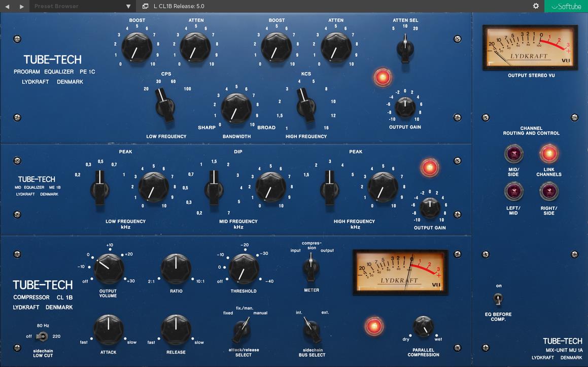Click the ME 1B mid frequency kHz selector
Viewport: 588px width, 367px height.
tap(214, 188)
